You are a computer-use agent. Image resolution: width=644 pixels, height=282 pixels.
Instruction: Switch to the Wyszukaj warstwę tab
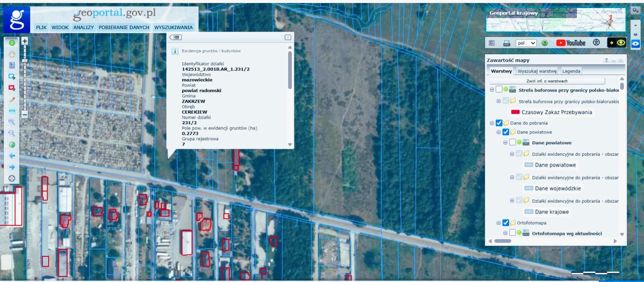(537, 71)
